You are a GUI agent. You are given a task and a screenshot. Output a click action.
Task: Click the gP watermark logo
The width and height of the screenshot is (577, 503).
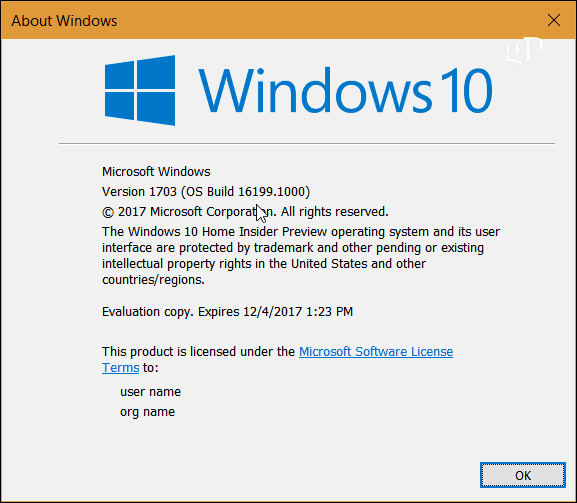pyautogui.click(x=524, y=53)
